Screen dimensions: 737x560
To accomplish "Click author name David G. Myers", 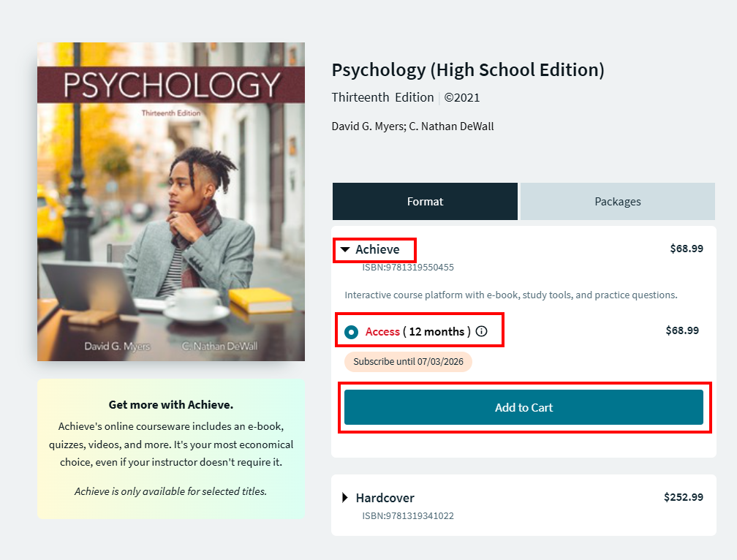I will point(366,126).
